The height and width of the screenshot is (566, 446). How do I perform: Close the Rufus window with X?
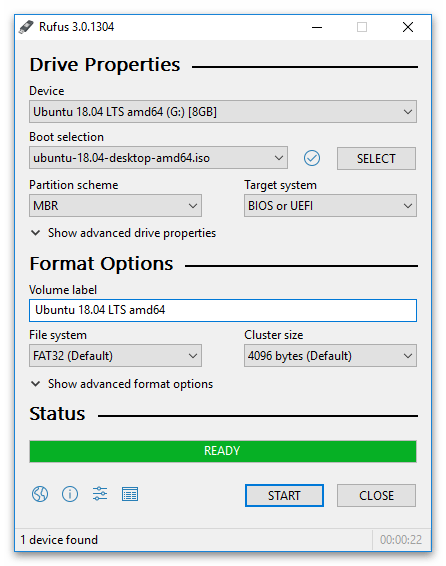(x=408, y=27)
